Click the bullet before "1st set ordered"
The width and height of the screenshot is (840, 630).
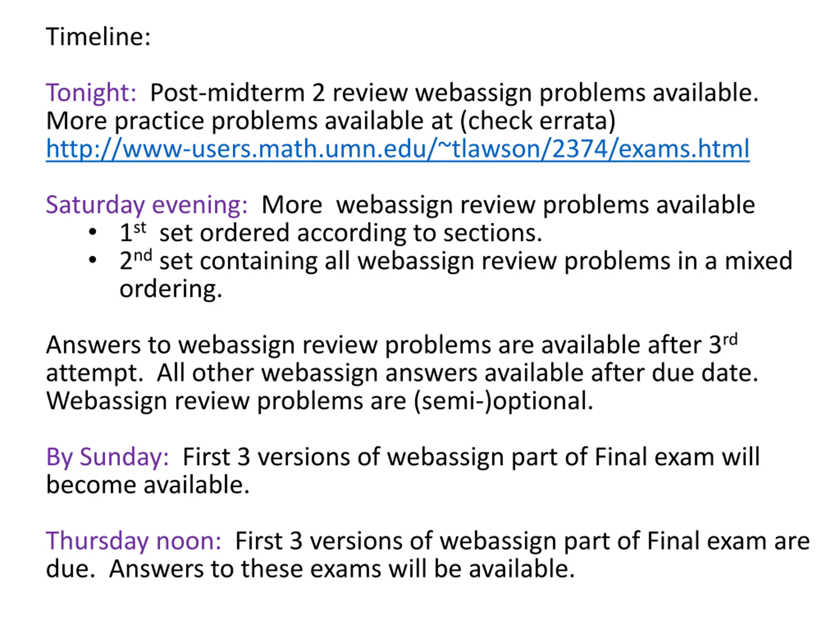tap(92, 232)
